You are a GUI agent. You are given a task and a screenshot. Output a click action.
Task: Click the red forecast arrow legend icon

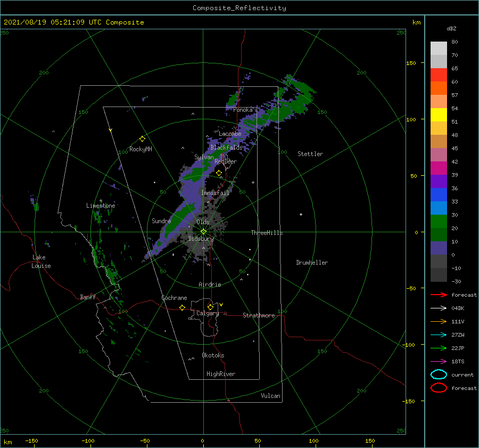pyautogui.click(x=439, y=295)
